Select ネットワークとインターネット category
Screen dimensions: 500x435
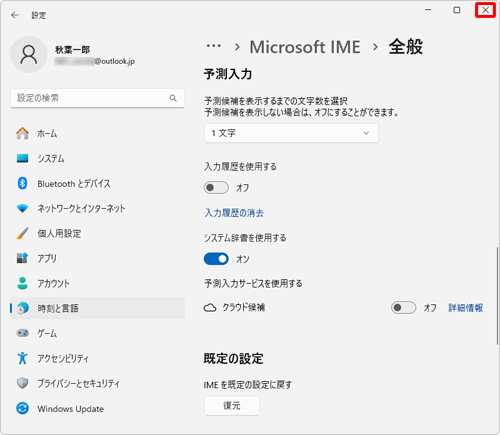97,209
